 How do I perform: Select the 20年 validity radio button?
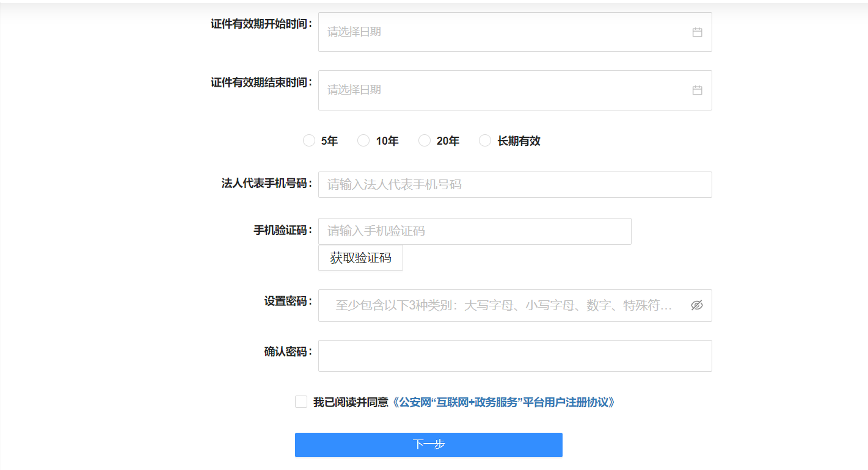pyautogui.click(x=425, y=140)
